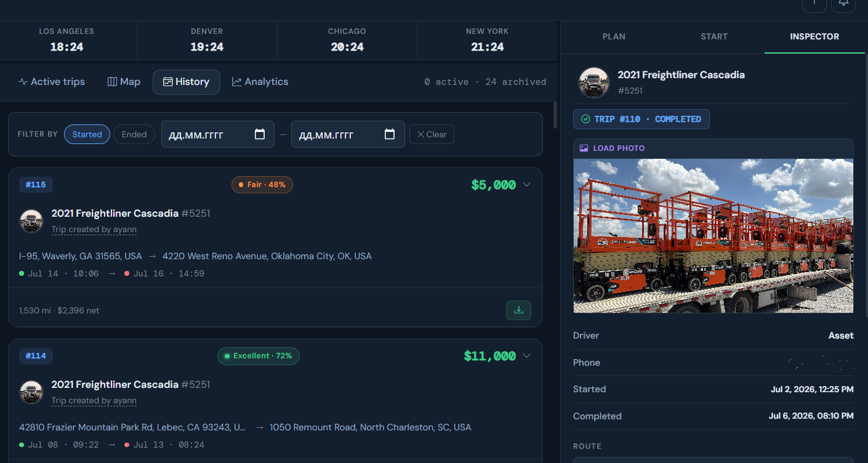Click the 'Jul 08 · 09:22' start timestamp
Viewport: 868px width, 463px height.
63,445
